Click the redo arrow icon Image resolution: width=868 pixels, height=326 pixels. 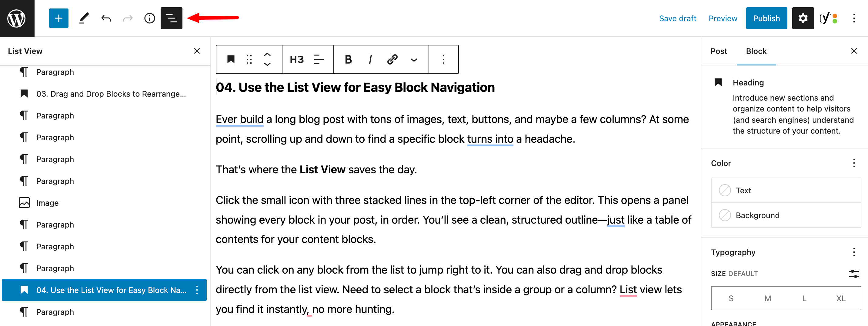pyautogui.click(x=128, y=18)
